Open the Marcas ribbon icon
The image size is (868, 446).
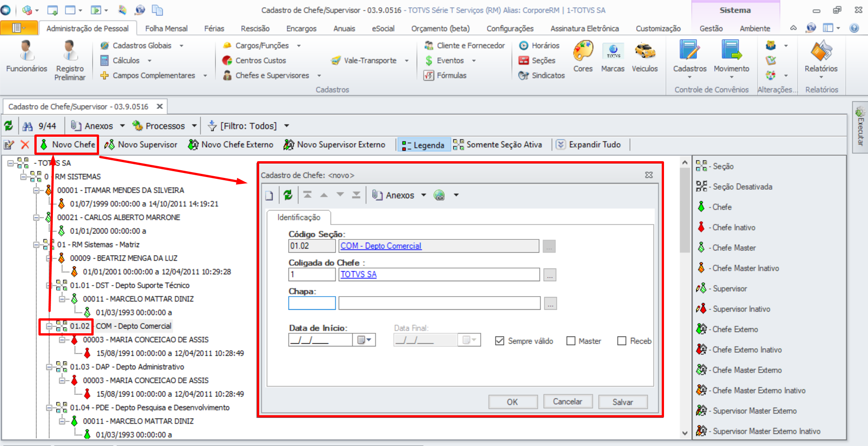(x=613, y=56)
